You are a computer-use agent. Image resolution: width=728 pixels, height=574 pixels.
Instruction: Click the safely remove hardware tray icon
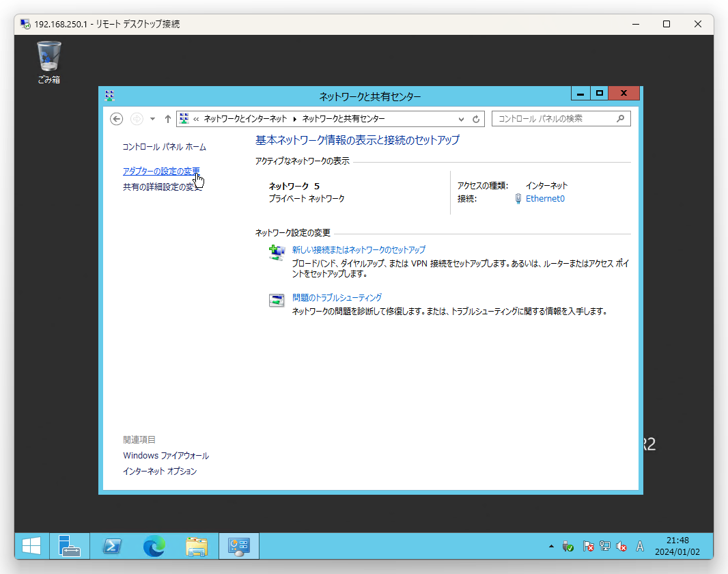[568, 547]
